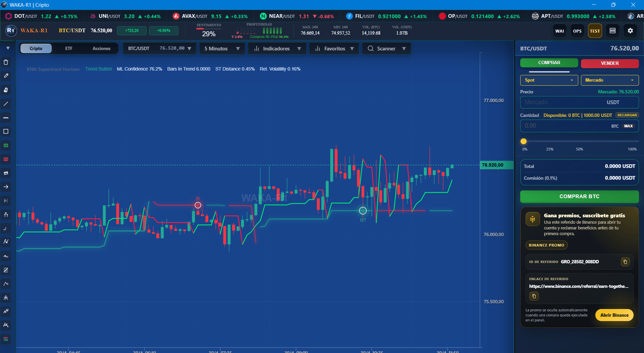Switch to COMPRAR order side
Screen dimensions: 644x353
[549, 63]
